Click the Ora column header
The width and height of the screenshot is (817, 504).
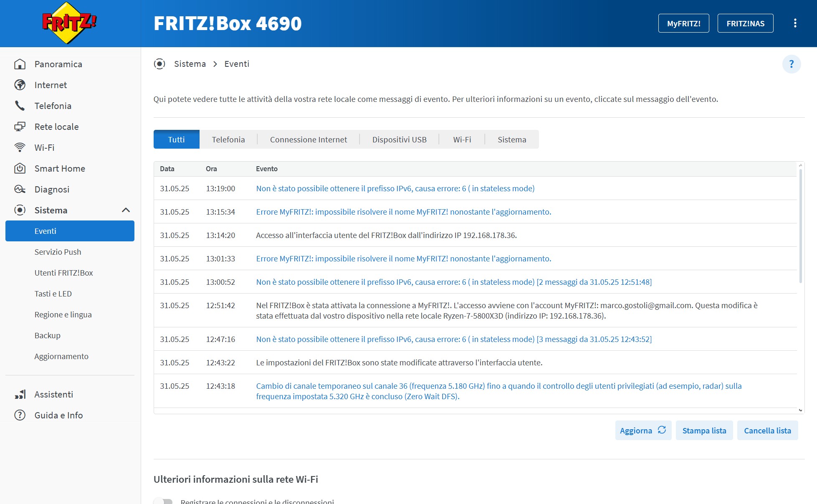click(x=211, y=169)
